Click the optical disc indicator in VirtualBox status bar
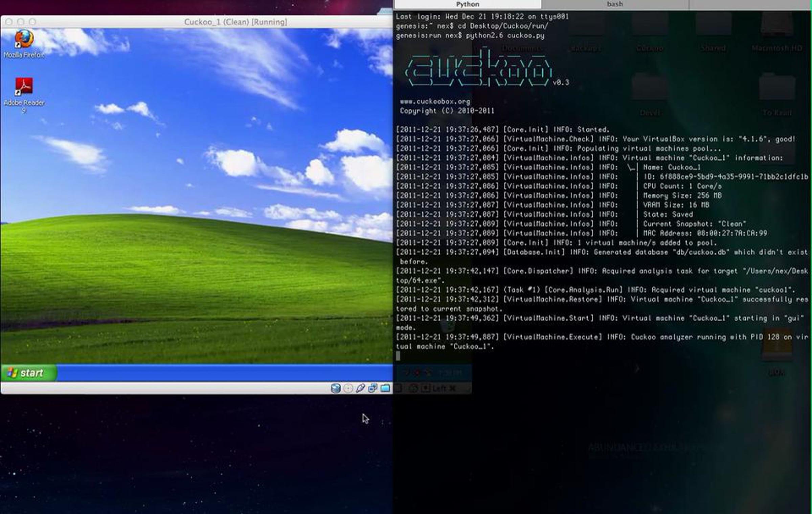Screen dimensions: 812x514 coord(348,388)
